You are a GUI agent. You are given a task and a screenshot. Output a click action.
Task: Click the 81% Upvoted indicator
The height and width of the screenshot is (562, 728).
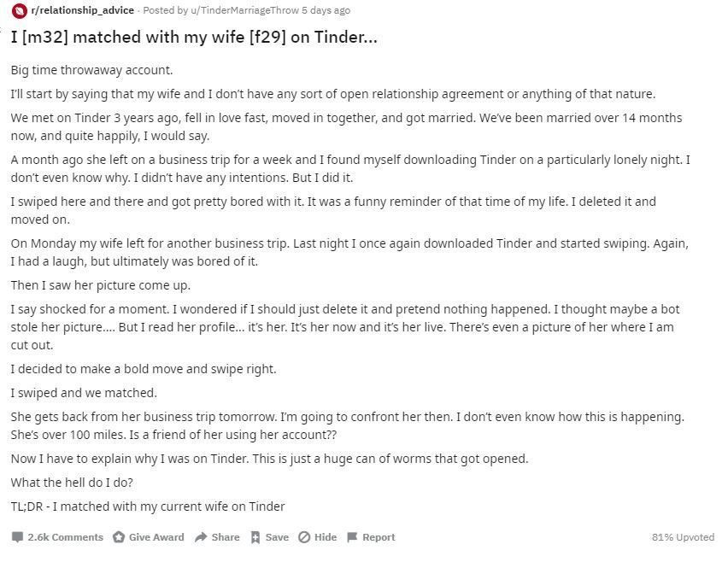click(x=682, y=537)
